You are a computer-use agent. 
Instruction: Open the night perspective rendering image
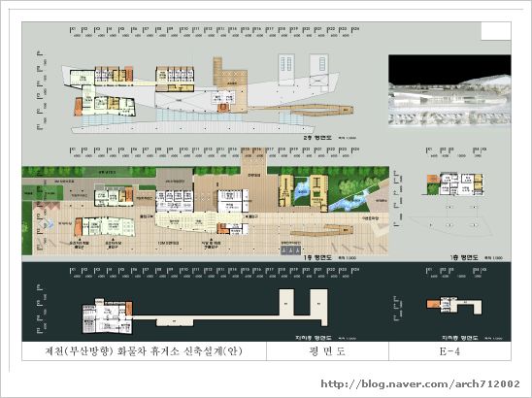tap(449, 90)
